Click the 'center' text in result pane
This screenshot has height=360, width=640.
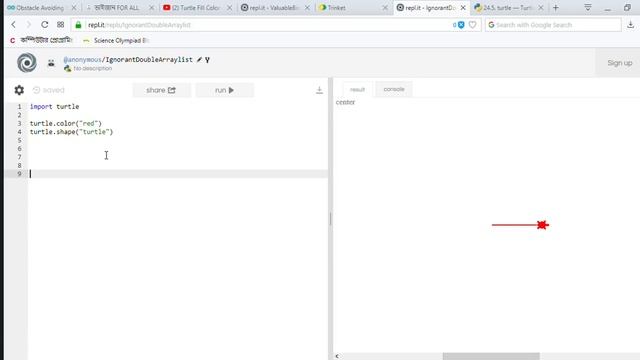tap(345, 102)
